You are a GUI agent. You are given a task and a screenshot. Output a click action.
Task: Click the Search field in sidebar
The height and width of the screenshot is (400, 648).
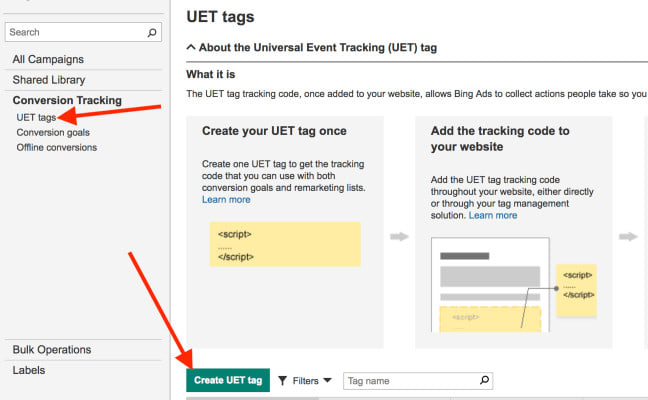(83, 32)
